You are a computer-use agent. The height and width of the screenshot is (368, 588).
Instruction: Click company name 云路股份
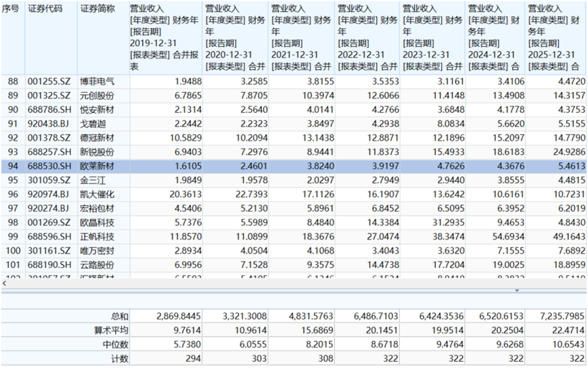(x=97, y=265)
